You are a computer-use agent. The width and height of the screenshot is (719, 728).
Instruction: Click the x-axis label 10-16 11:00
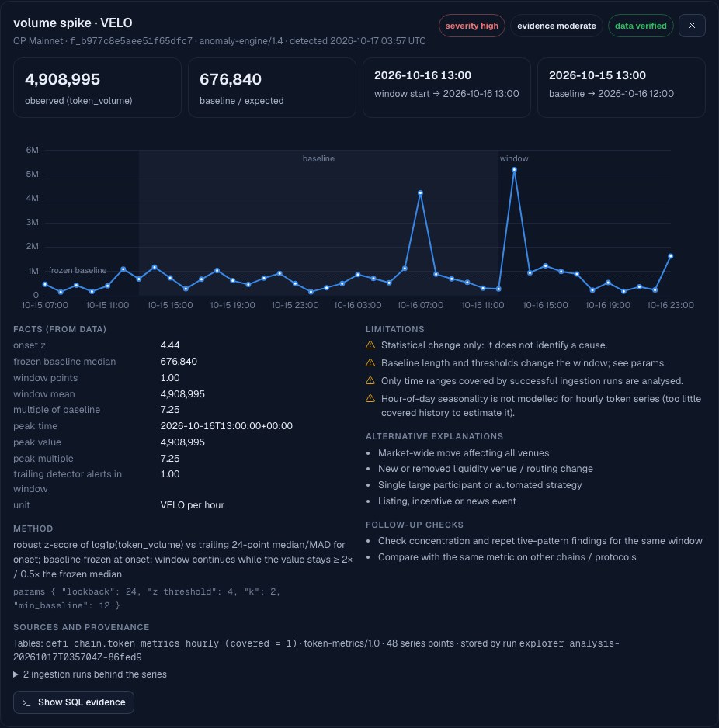pos(483,305)
